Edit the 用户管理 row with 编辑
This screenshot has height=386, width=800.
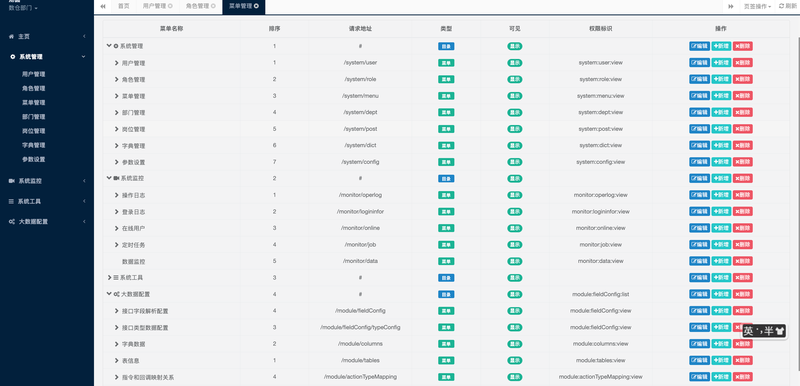coord(699,63)
